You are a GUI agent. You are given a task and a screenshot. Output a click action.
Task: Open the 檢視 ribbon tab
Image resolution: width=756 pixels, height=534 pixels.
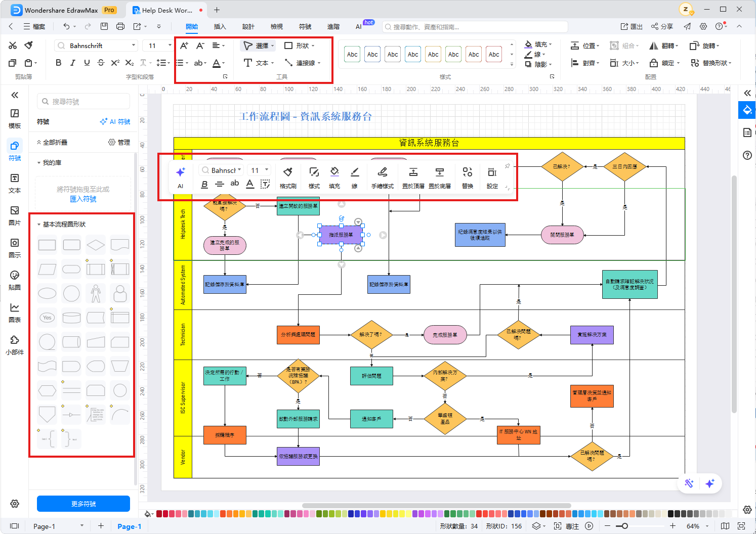pyautogui.click(x=277, y=26)
